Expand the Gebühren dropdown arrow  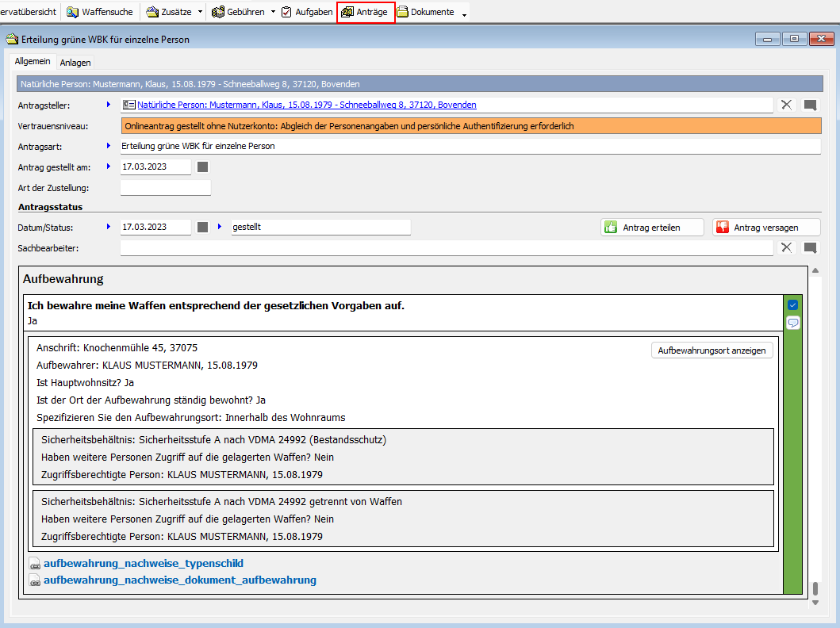coord(273,12)
